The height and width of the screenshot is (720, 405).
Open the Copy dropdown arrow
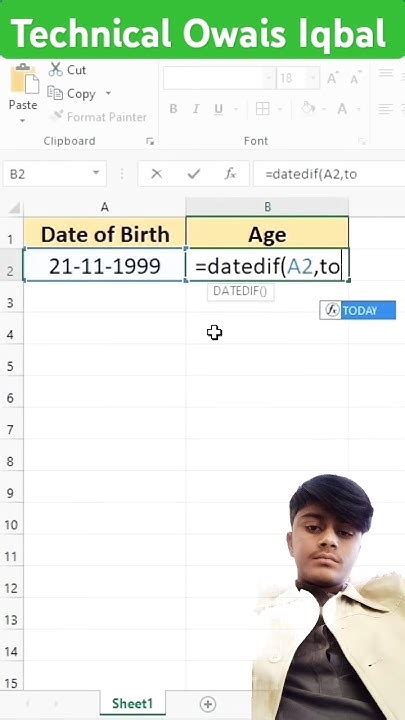click(108, 93)
